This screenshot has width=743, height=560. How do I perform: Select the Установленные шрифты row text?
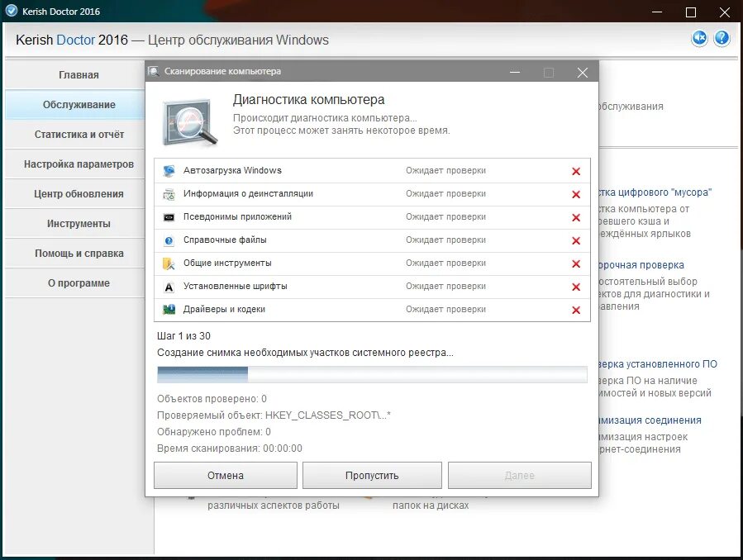pyautogui.click(x=235, y=286)
